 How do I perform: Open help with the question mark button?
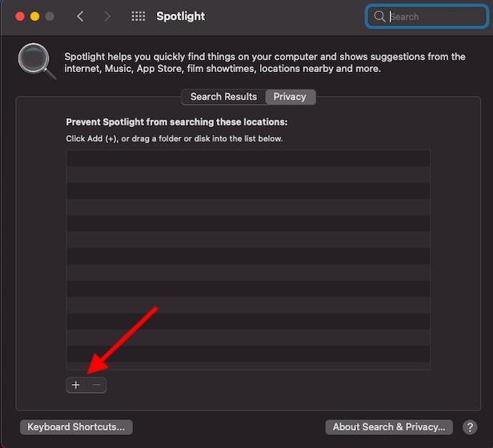tap(470, 427)
